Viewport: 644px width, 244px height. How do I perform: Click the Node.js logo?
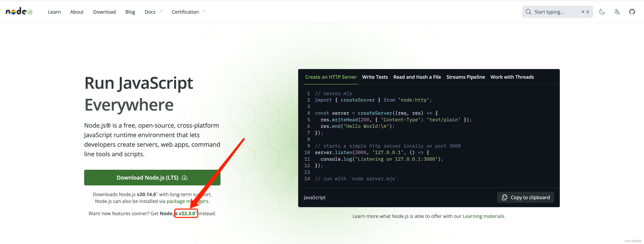coord(19,11)
